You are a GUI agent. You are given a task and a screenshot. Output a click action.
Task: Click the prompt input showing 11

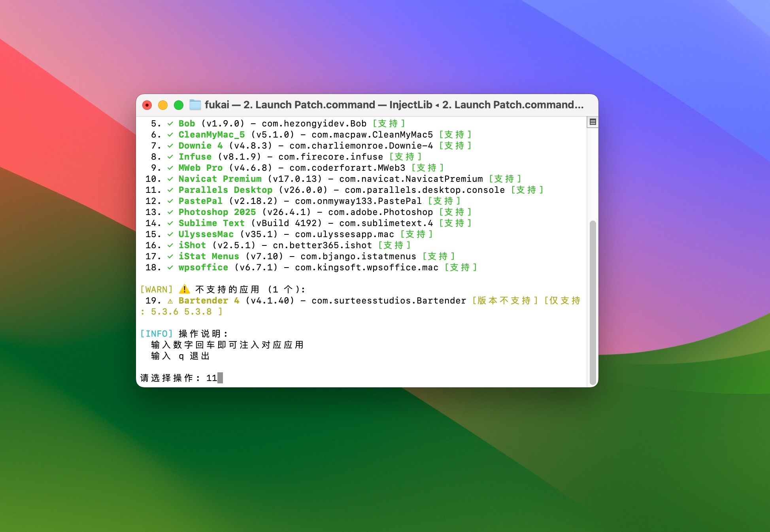[x=212, y=378]
